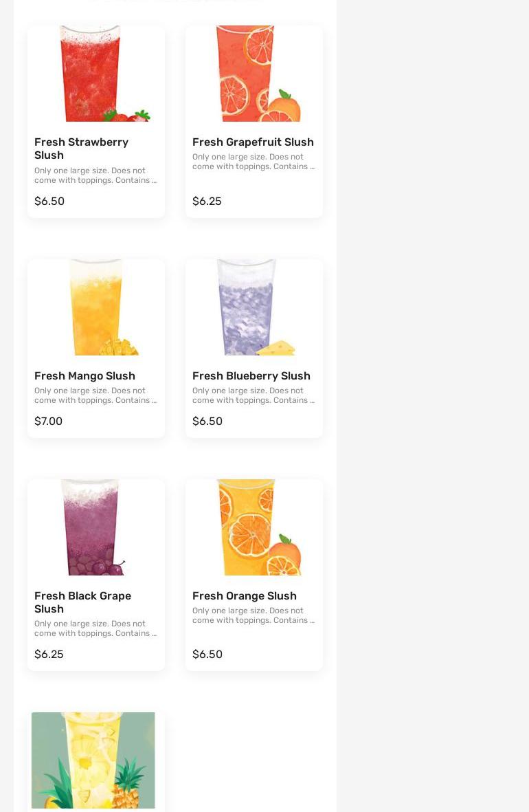529x812 pixels.
Task: Click the $7.00 price on Mango Slush
Action: (48, 421)
